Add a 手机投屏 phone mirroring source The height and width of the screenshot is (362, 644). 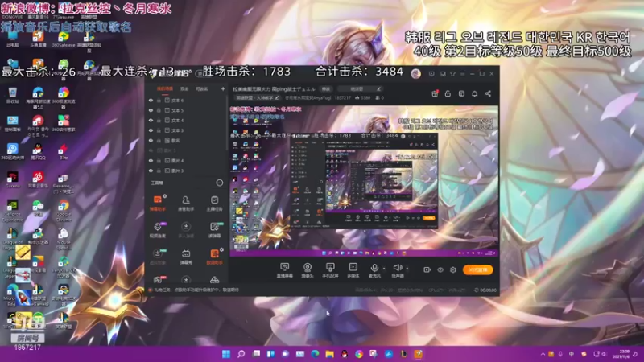(330, 270)
